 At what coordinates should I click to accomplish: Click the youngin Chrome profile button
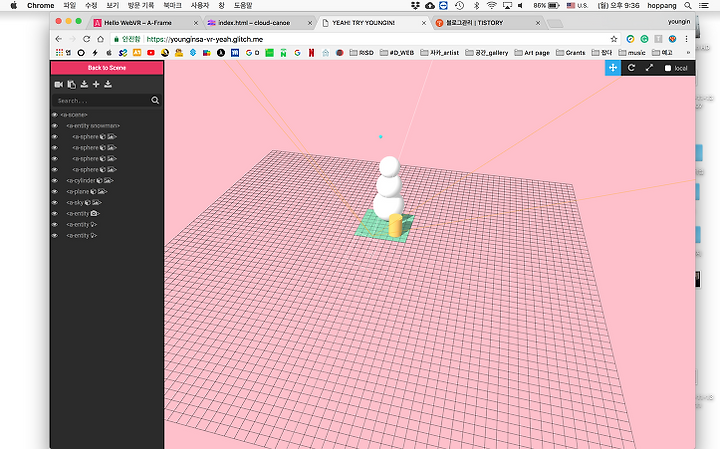(679, 22)
